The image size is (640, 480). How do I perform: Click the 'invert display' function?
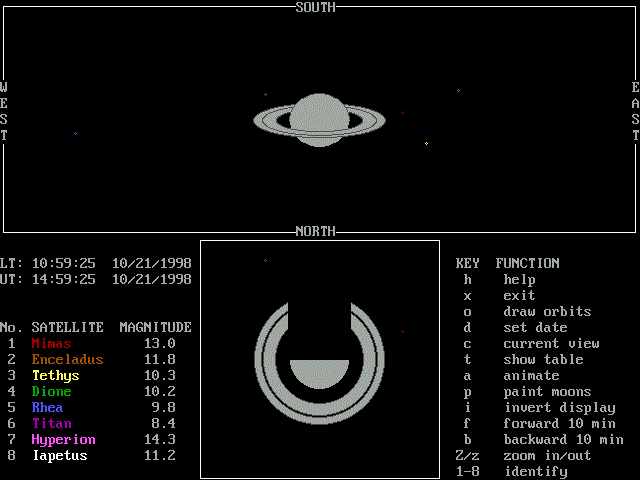[559, 408]
